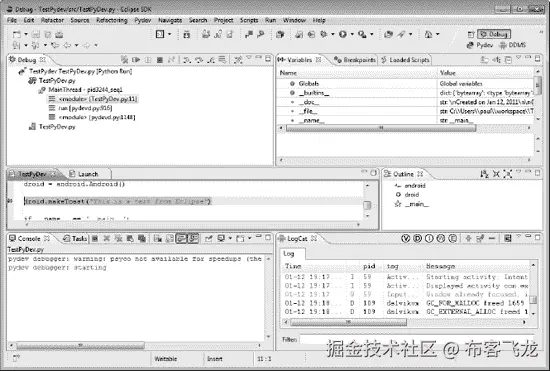Viewport: 550px width, 371px height.
Task: Click the LogCat Filter input field
Action: click(x=417, y=339)
